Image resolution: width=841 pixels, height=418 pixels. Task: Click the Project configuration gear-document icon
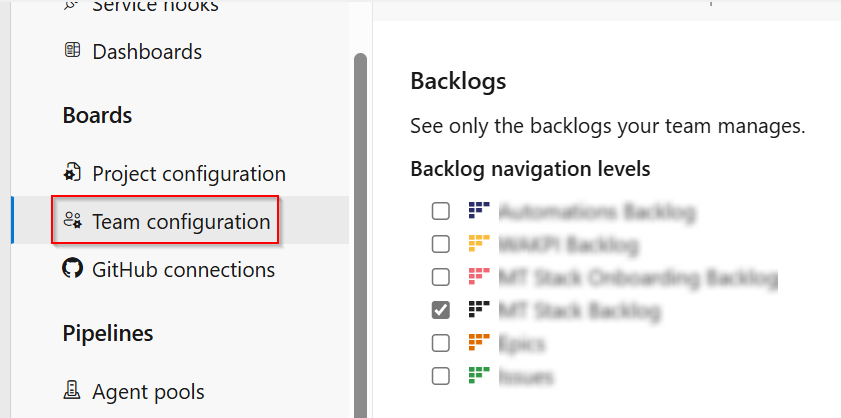72,173
